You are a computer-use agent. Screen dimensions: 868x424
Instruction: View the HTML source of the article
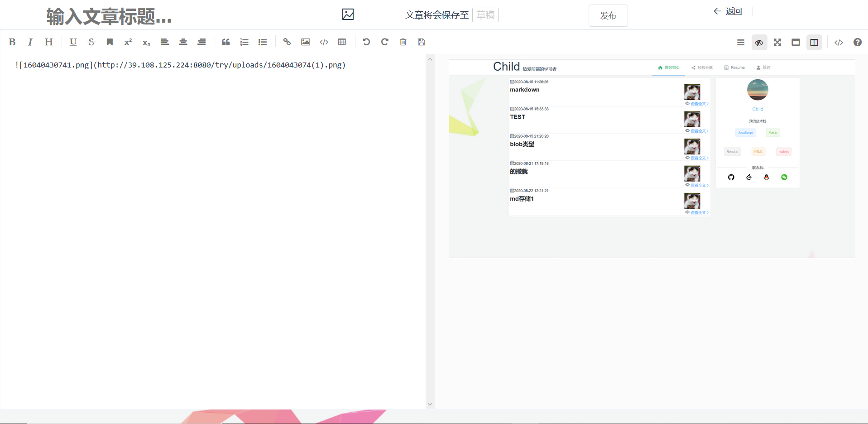point(839,43)
